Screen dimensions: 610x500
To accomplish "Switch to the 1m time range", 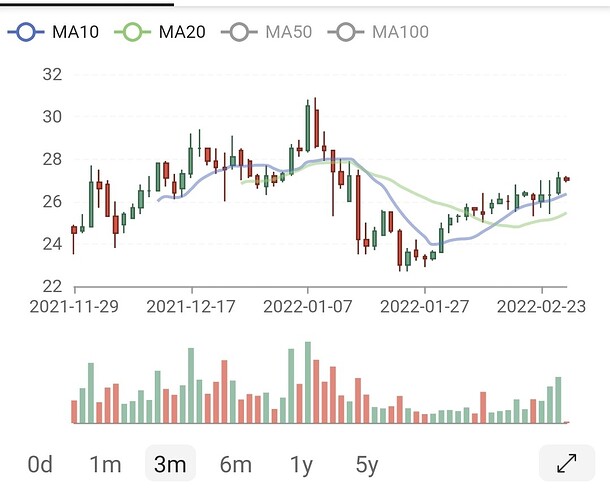I will point(105,464).
